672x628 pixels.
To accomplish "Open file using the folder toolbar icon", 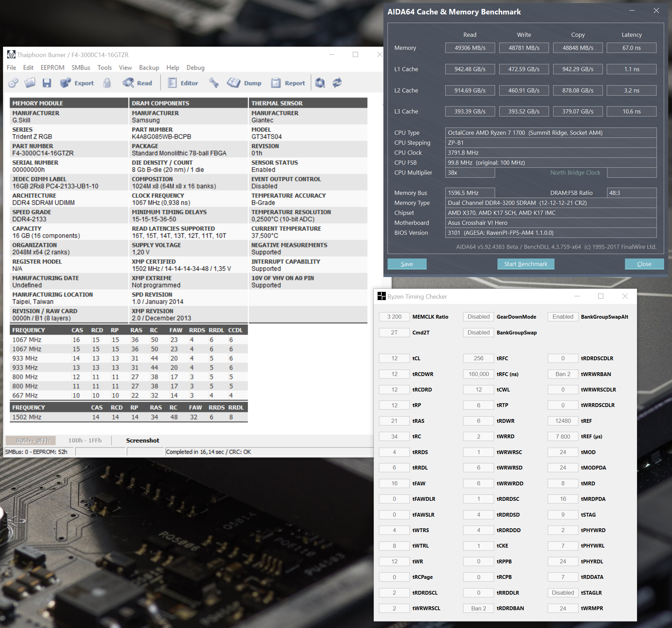I will (30, 83).
